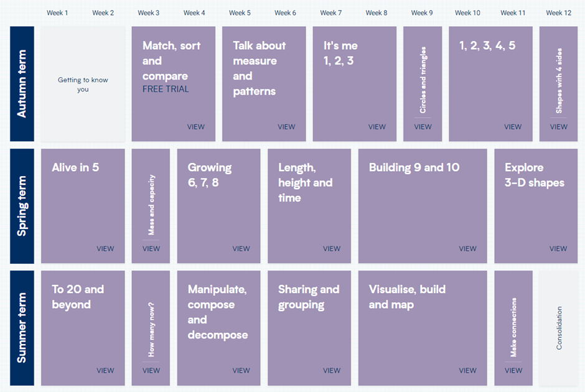Click VIEW on the Alive in 5 card

point(105,249)
